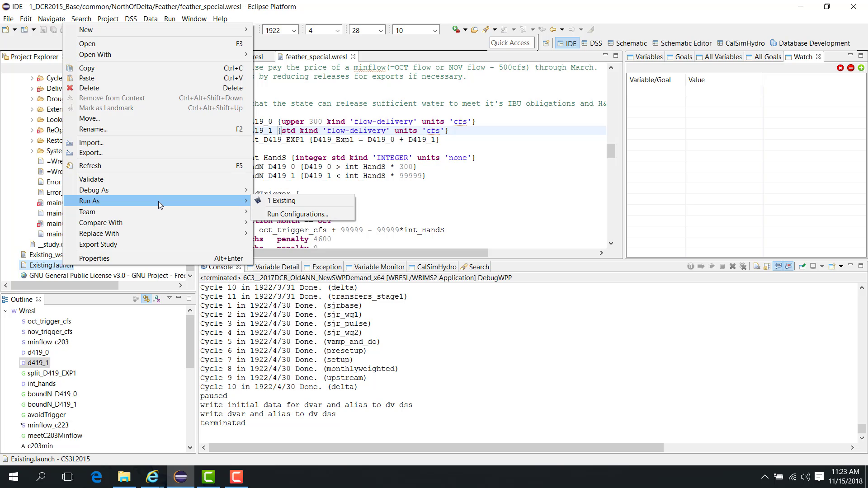Toggle alphabetical Sort in Outline panel
868x488 pixels.
pos(157,299)
